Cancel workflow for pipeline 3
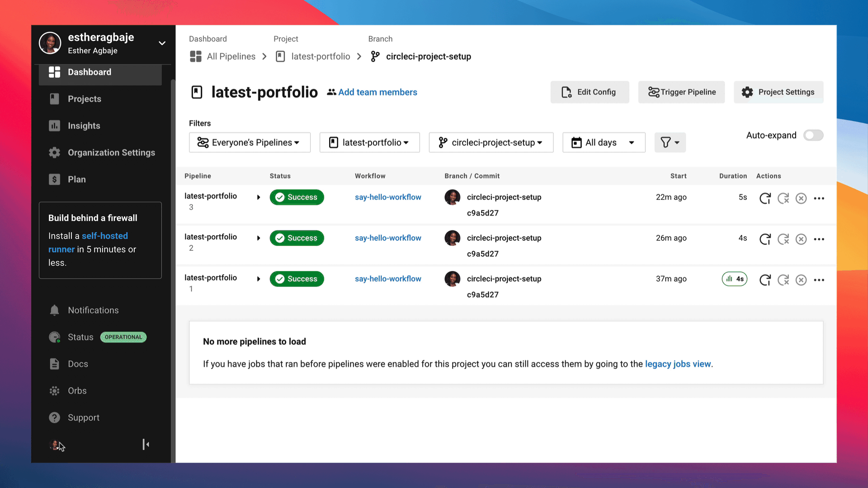 click(x=801, y=198)
